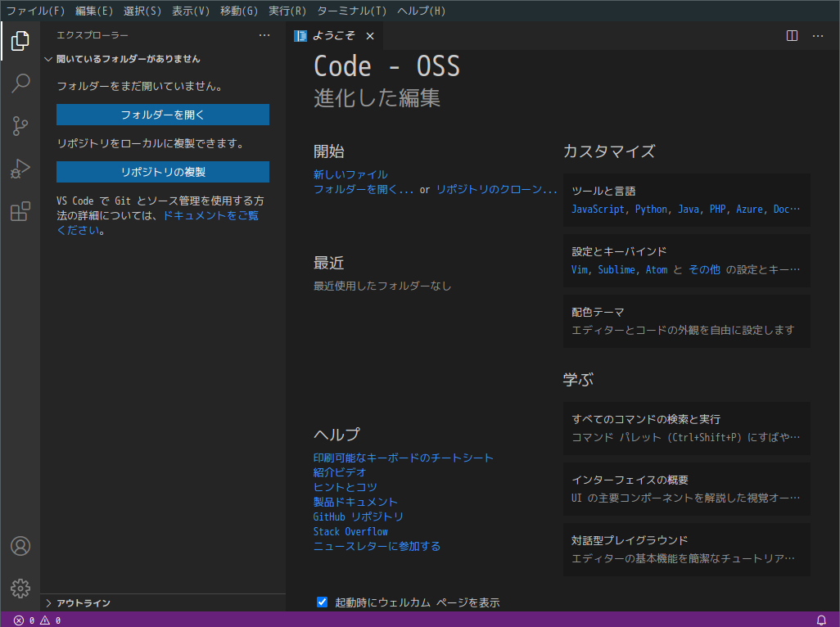Image resolution: width=840 pixels, height=627 pixels.
Task: Open the 配色テーマ card
Action: click(687, 321)
